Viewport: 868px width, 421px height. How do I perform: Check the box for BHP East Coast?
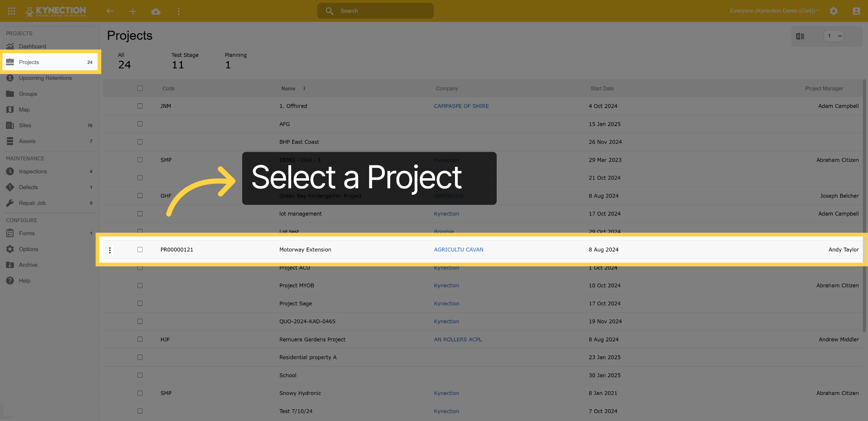(140, 142)
